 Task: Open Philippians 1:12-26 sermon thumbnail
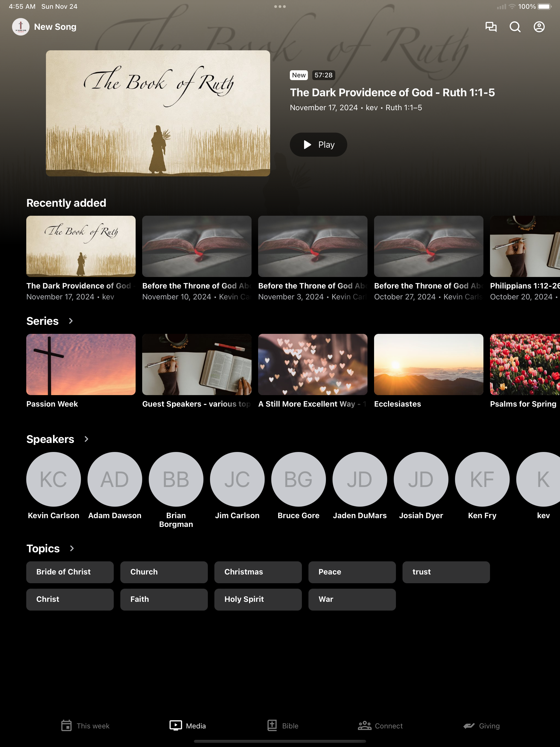point(525,246)
